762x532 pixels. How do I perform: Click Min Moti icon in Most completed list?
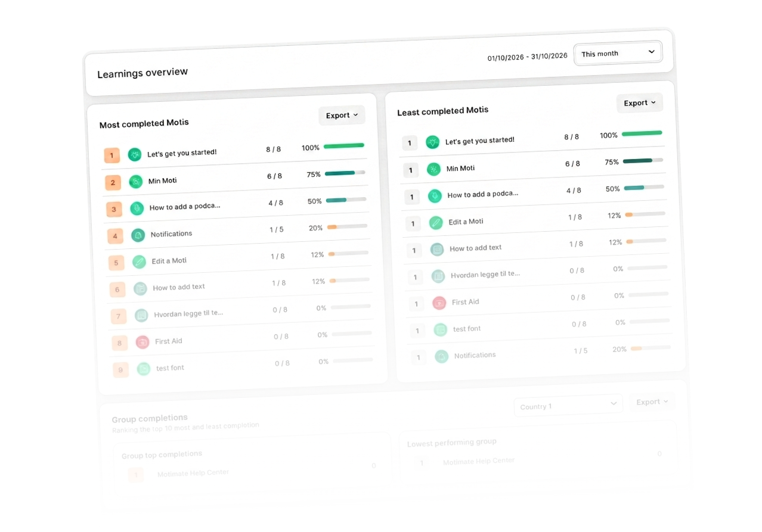click(136, 182)
